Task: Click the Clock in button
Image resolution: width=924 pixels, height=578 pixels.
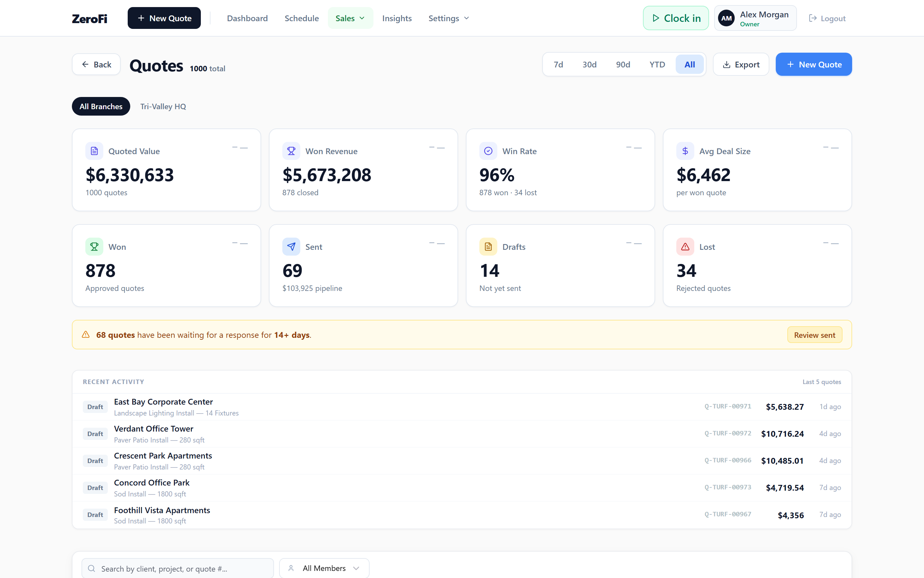Action: tap(676, 18)
